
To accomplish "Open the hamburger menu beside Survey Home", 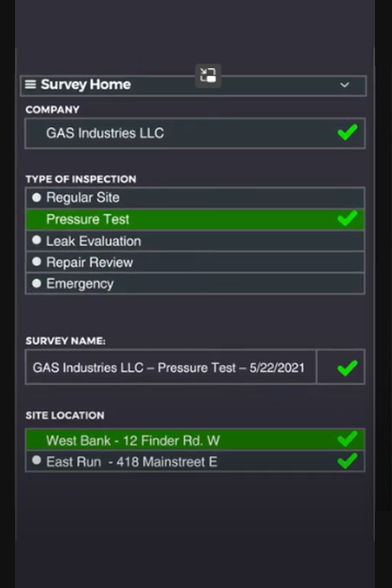I will tap(30, 84).
